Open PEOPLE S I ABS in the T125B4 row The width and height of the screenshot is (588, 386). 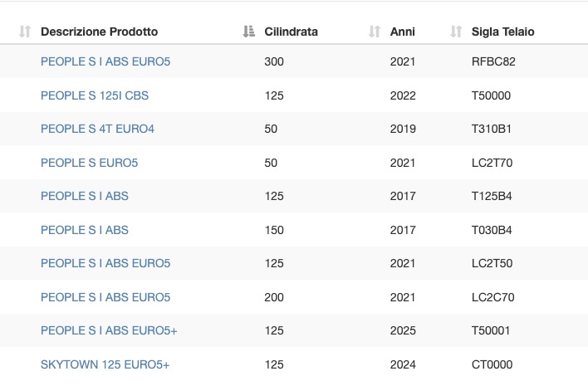pos(85,196)
